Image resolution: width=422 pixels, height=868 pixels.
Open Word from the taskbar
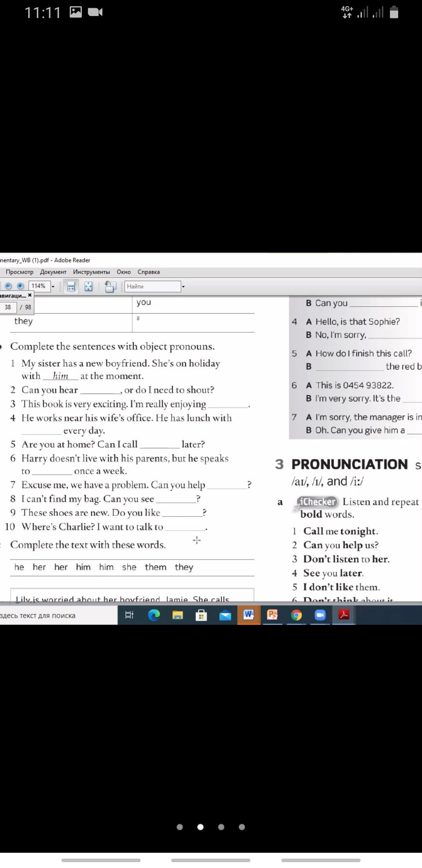(249, 615)
